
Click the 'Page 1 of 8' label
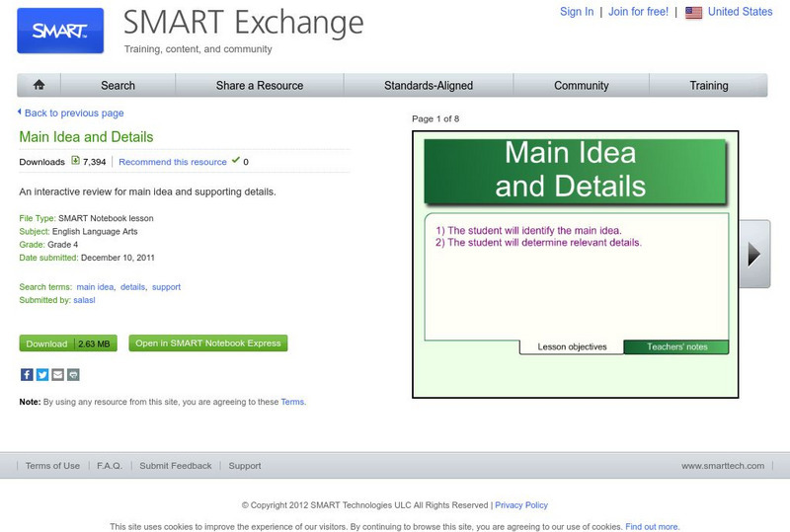click(x=435, y=118)
